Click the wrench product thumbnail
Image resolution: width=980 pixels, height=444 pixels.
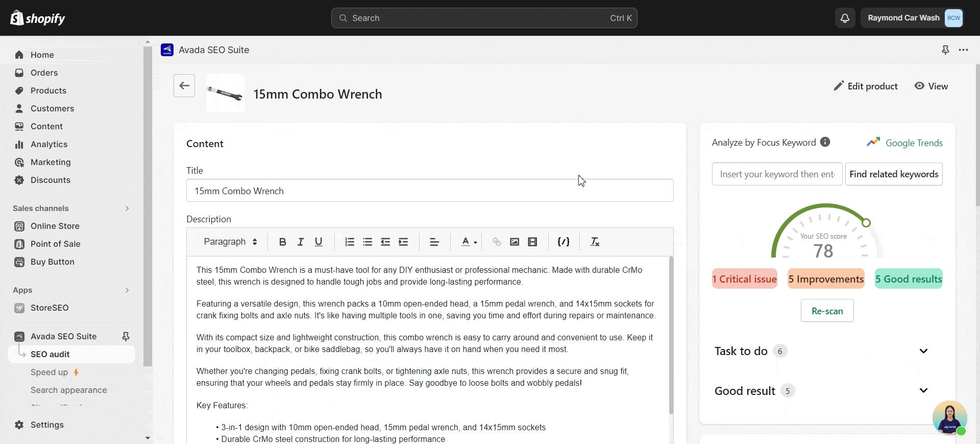pos(226,94)
